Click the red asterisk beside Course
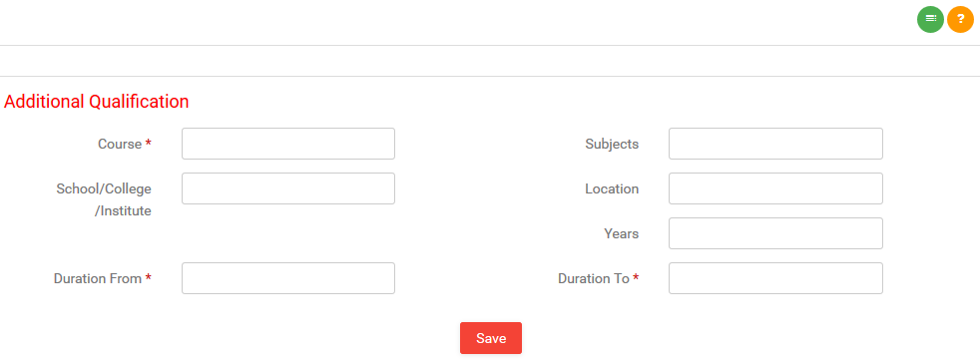The height and width of the screenshot is (361, 980). pos(148,144)
